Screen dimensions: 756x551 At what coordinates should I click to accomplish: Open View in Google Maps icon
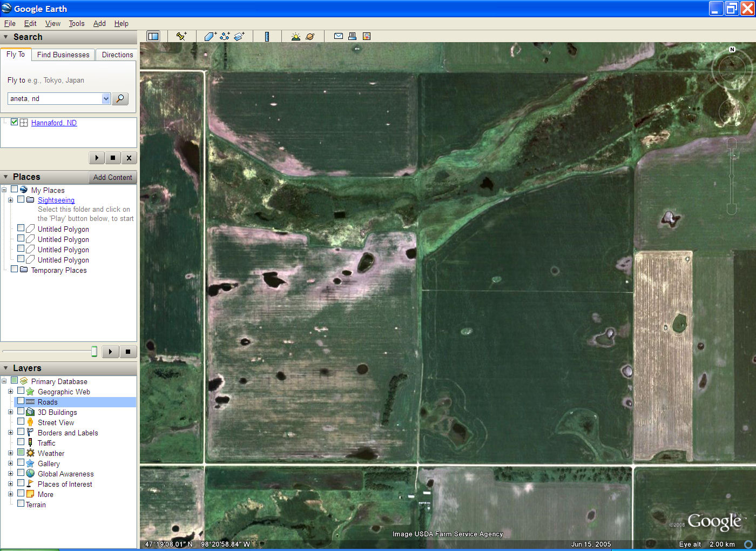pos(367,36)
